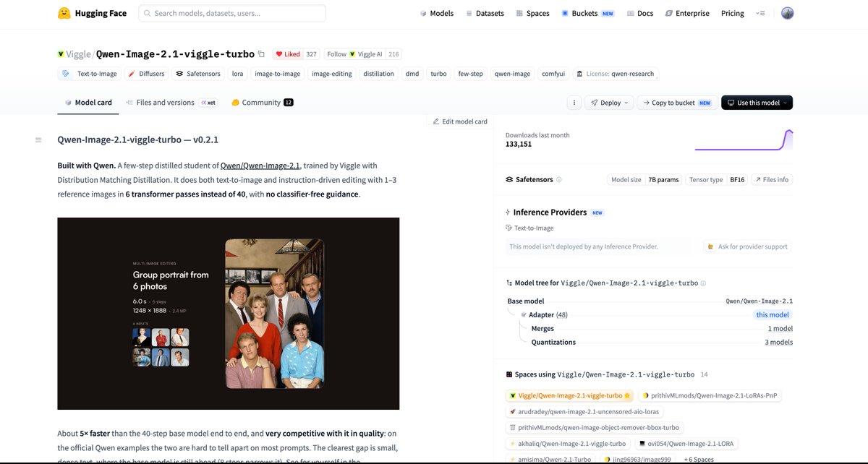Click Safetensors info icon

558,179
